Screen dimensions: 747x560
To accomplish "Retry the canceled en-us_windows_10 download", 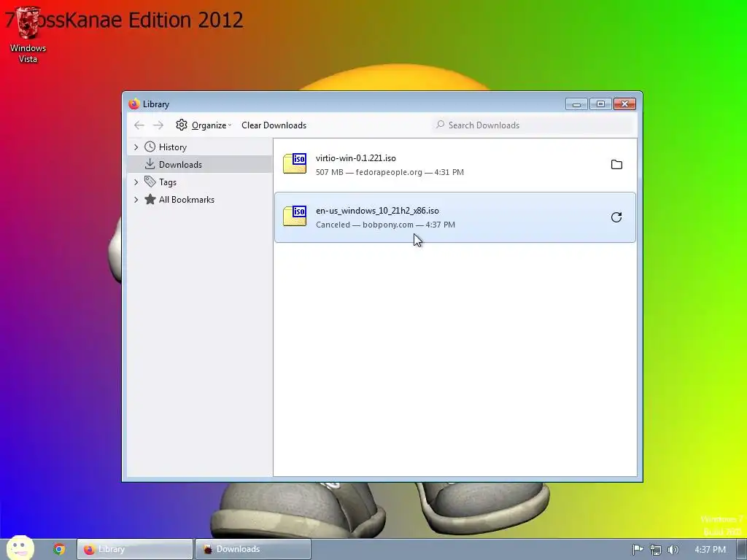I will [x=616, y=217].
